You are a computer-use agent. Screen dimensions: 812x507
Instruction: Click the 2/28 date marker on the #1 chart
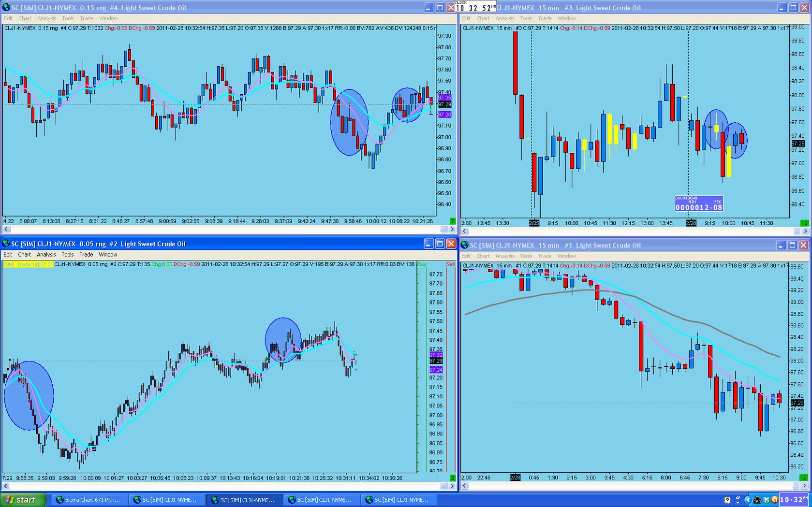pyautogui.click(x=515, y=478)
